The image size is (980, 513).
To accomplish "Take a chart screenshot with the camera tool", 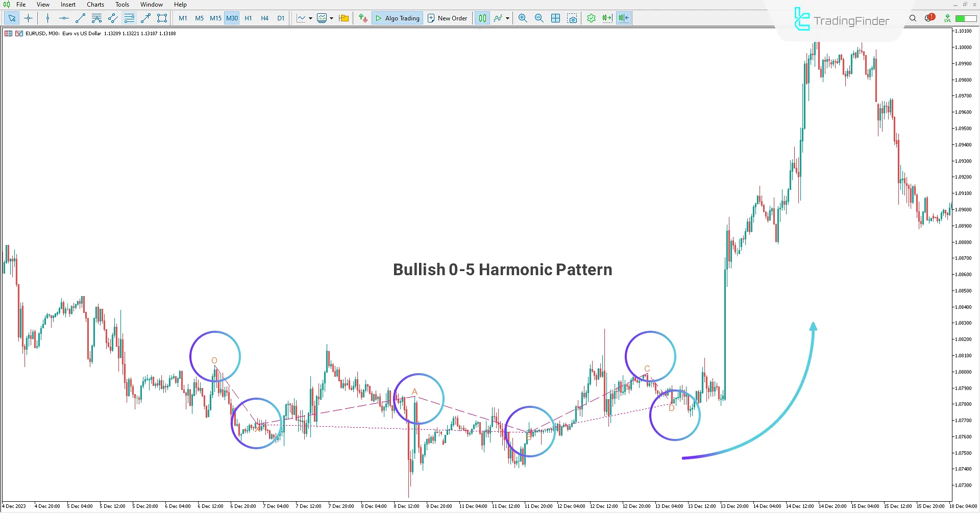I will (572, 18).
